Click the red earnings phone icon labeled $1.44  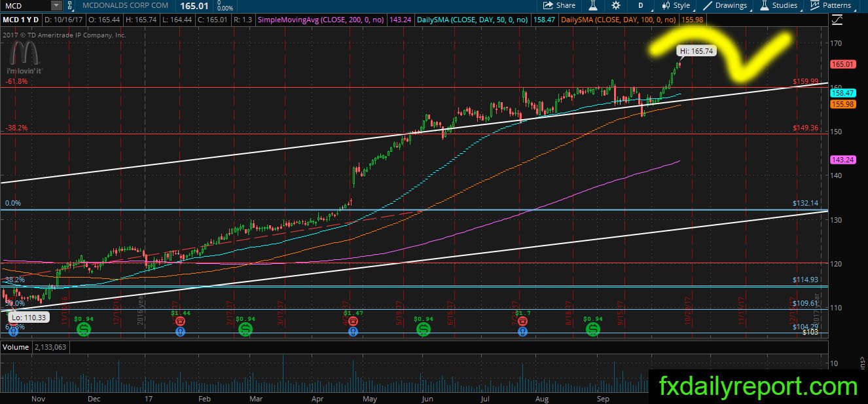coord(180,321)
